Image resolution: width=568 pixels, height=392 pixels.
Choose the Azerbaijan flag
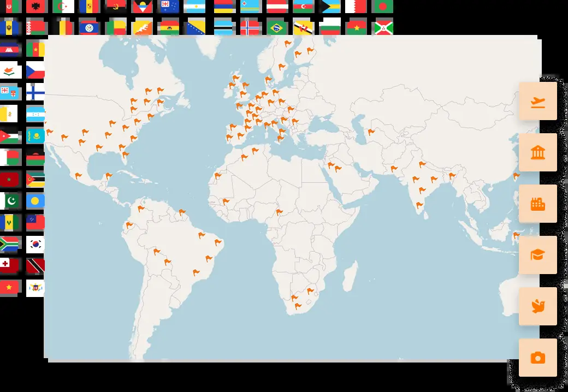(304, 6)
